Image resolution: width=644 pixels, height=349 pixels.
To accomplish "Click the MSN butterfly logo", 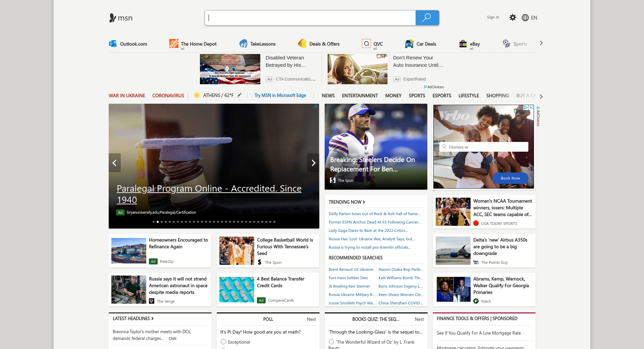I will click(x=113, y=18).
